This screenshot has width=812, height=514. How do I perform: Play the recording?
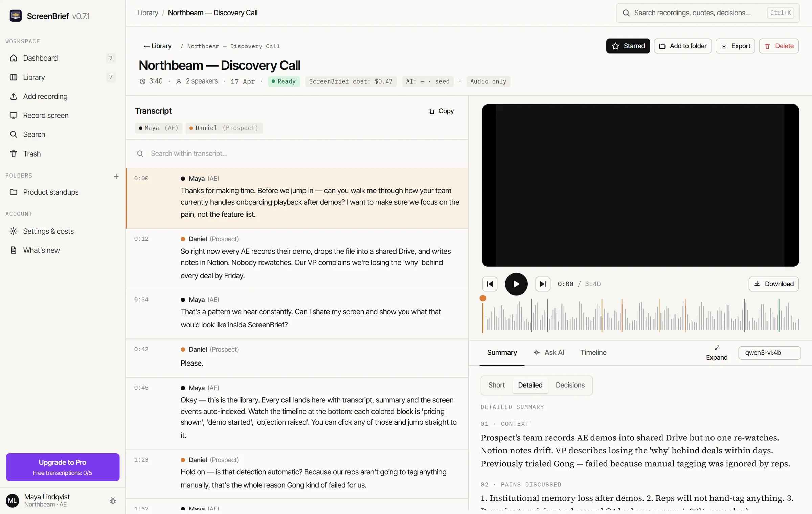[516, 284]
